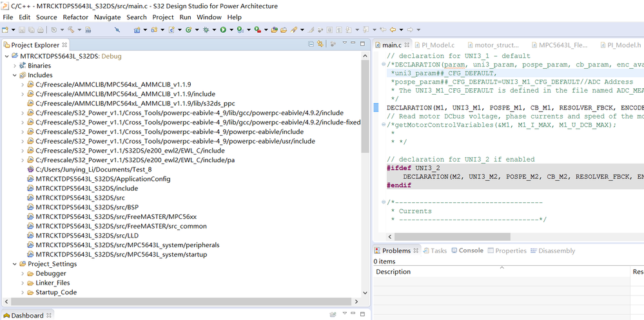Click the Debug (bug) toolbar icon
644x320 pixels.
tap(206, 30)
